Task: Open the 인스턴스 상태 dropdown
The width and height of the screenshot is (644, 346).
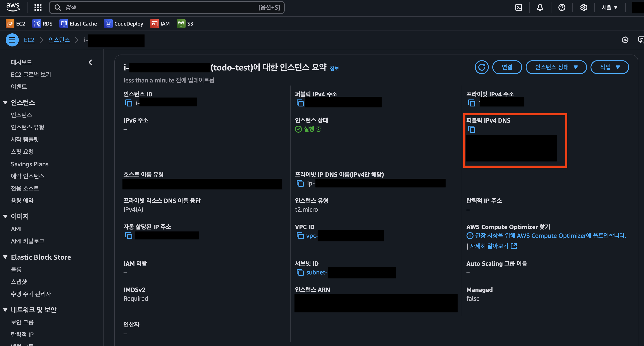Action: (556, 67)
